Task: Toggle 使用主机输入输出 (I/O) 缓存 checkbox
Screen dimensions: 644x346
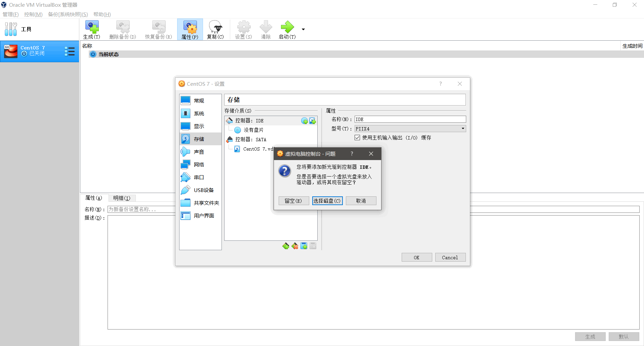Action: (x=357, y=138)
